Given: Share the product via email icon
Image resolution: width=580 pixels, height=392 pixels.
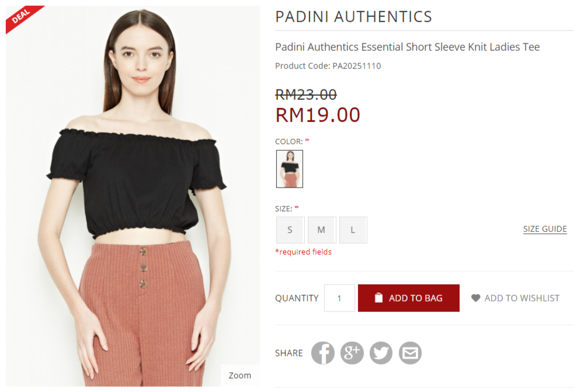Looking at the screenshot, I should pos(410,353).
